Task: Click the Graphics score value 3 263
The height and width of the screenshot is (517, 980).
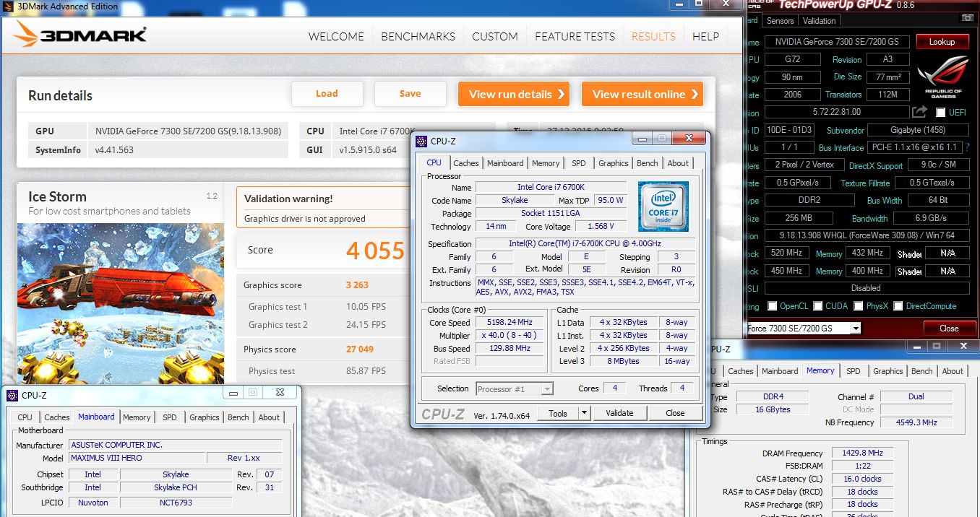Action: tap(357, 285)
